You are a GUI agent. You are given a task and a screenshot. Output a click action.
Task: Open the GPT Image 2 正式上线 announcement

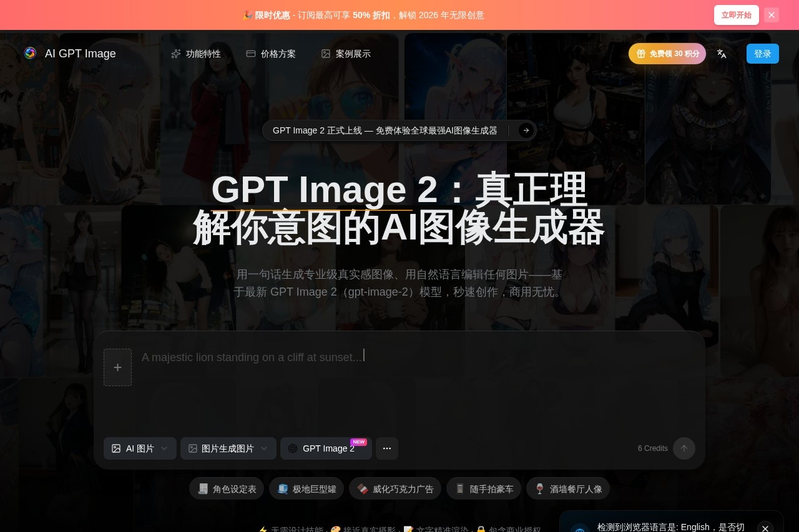399,130
